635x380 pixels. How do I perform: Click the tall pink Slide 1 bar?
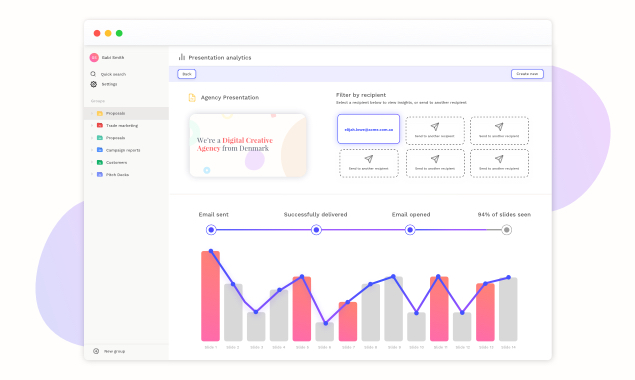click(211, 296)
